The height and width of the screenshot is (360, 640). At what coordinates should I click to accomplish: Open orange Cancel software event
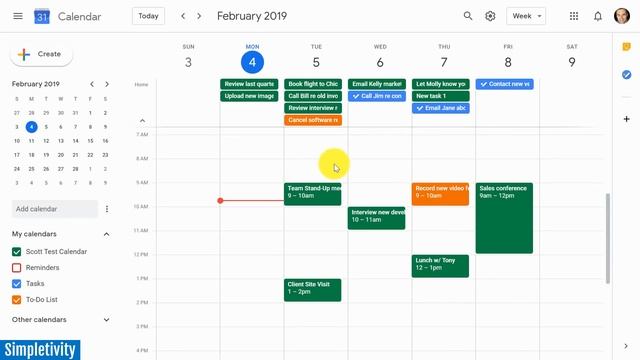click(313, 120)
